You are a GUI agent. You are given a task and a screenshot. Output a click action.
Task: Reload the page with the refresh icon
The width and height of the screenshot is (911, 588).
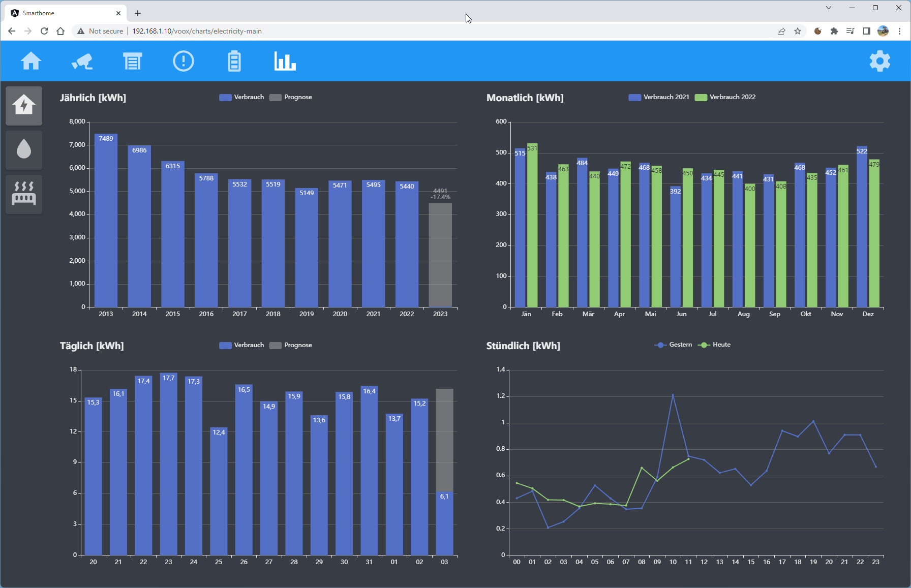44,31
